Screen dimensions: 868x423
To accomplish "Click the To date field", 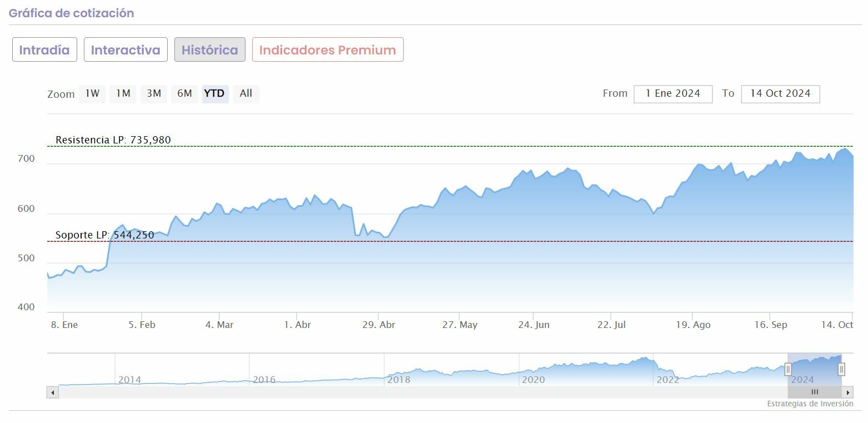I will click(780, 94).
